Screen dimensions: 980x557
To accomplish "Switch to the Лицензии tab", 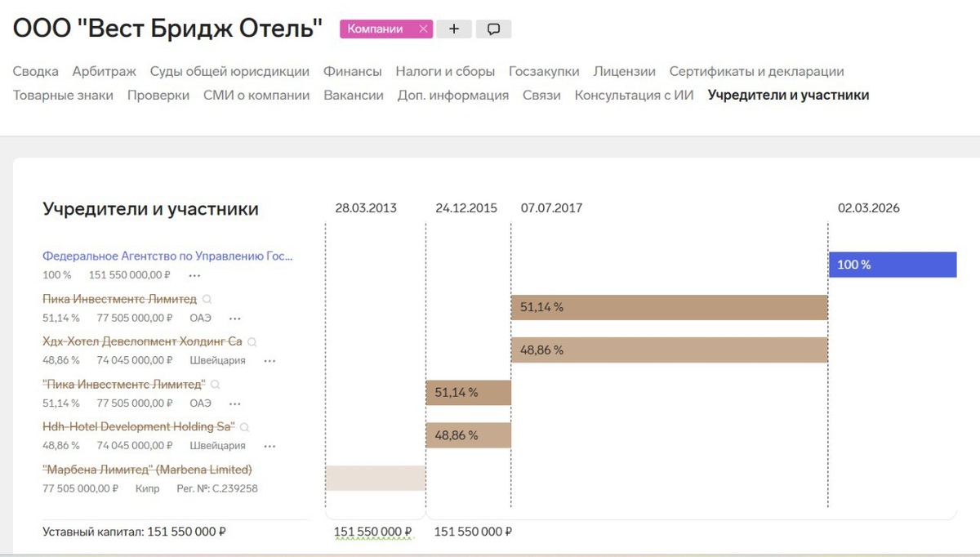I will coord(625,72).
